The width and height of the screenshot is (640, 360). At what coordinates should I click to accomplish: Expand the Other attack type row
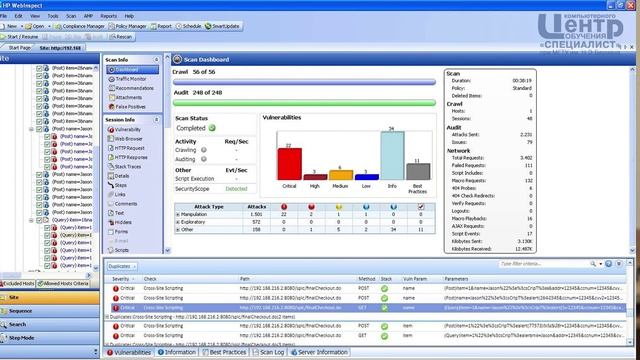(x=178, y=230)
